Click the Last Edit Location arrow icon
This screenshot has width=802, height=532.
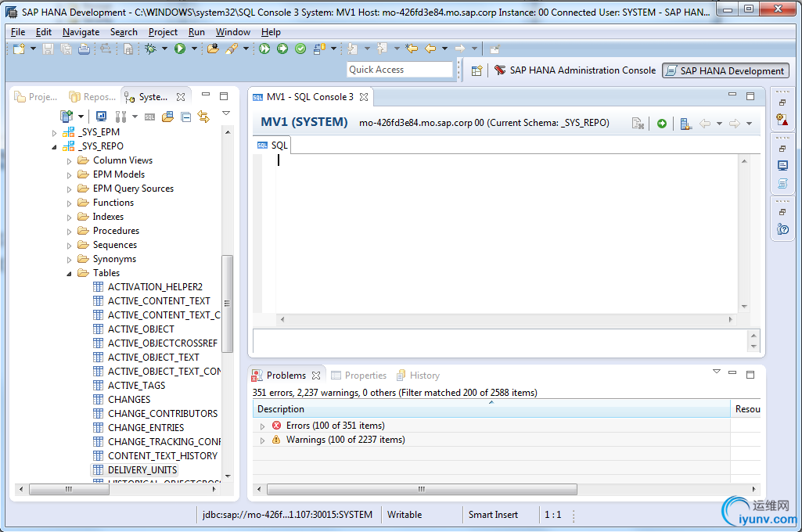(412, 49)
